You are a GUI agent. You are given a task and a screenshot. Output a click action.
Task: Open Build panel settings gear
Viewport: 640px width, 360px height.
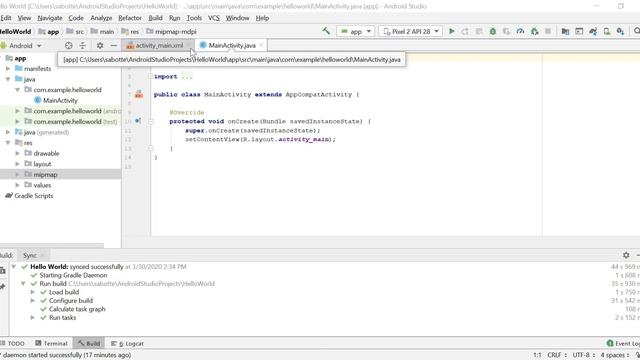tap(626, 255)
